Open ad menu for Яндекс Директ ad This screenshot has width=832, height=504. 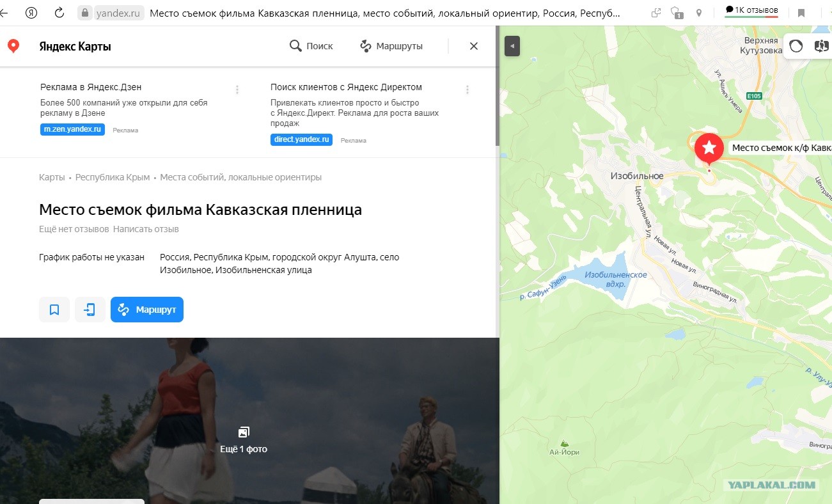point(467,90)
